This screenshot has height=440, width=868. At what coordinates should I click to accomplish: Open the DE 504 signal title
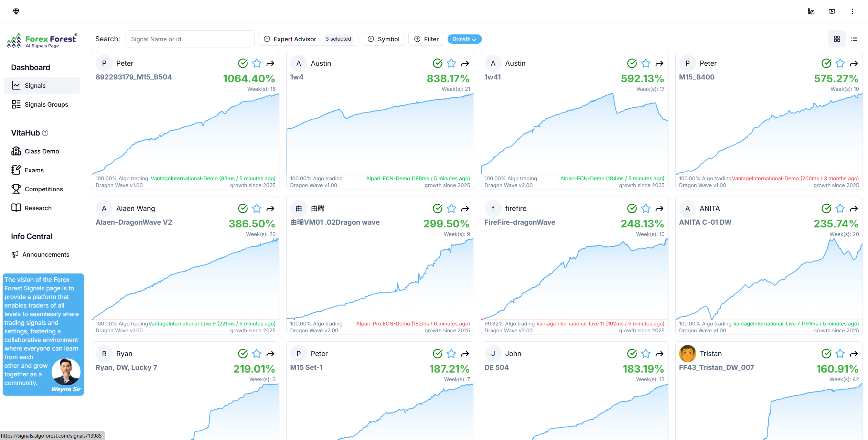(496, 367)
